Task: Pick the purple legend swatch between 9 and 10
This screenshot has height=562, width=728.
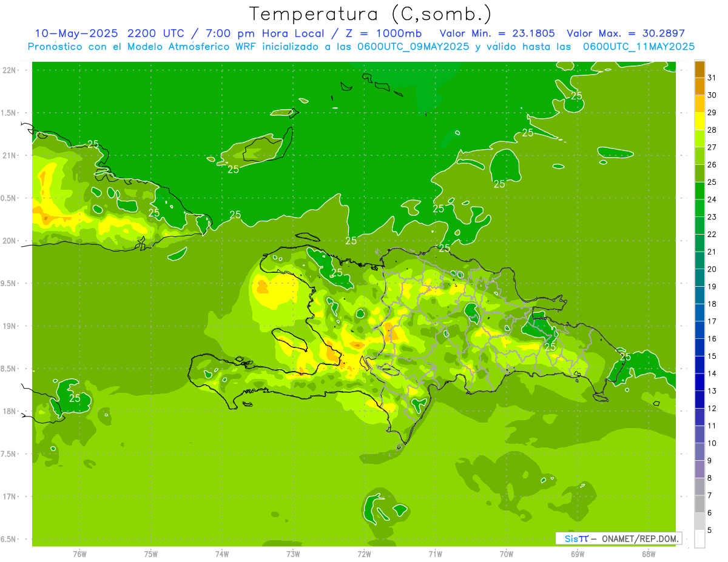Action: [699, 452]
